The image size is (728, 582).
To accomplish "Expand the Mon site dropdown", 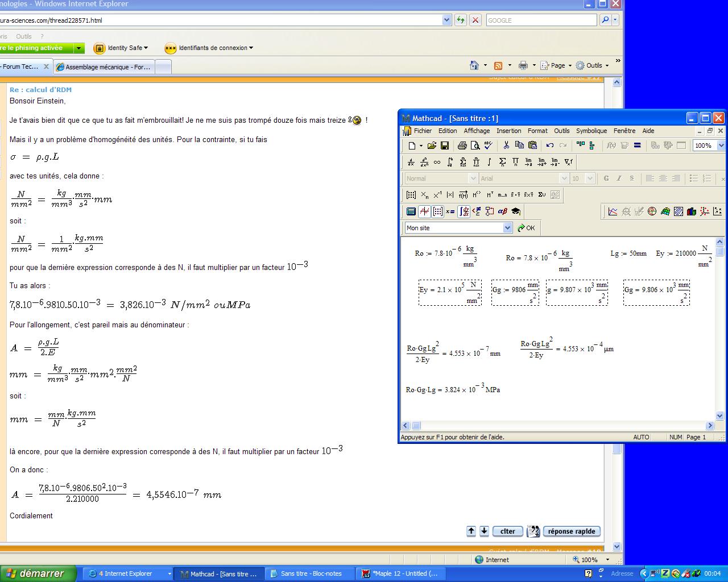I will click(x=508, y=228).
